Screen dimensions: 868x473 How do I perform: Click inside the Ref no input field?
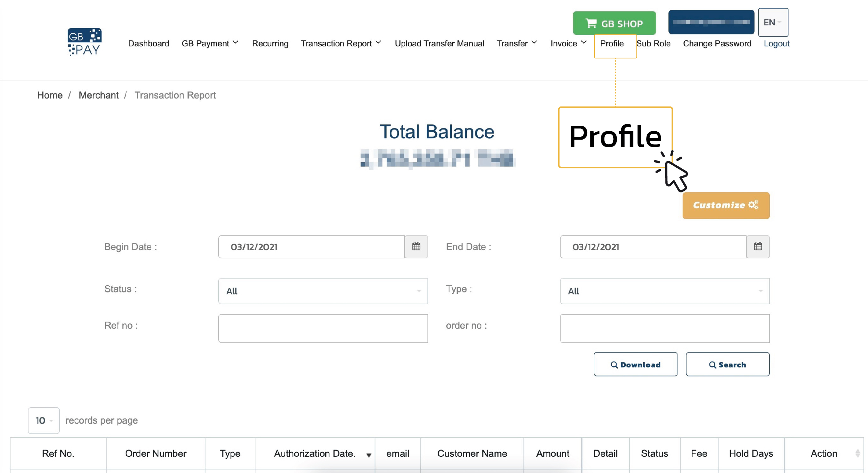323,328
